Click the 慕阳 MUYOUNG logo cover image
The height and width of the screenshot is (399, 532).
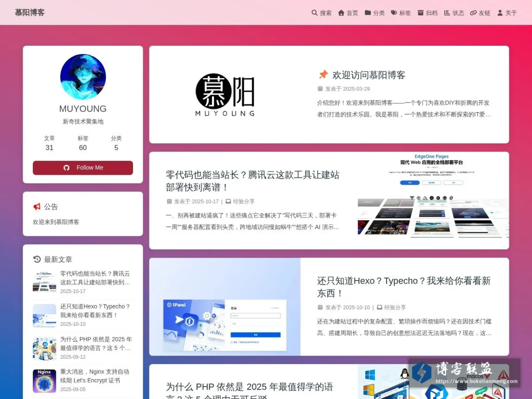(225, 94)
